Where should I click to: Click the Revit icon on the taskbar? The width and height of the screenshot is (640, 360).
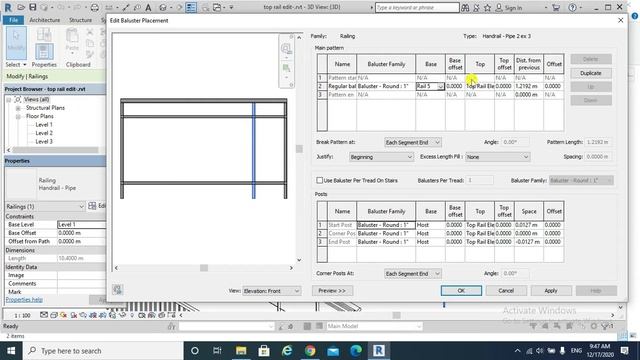click(379, 351)
